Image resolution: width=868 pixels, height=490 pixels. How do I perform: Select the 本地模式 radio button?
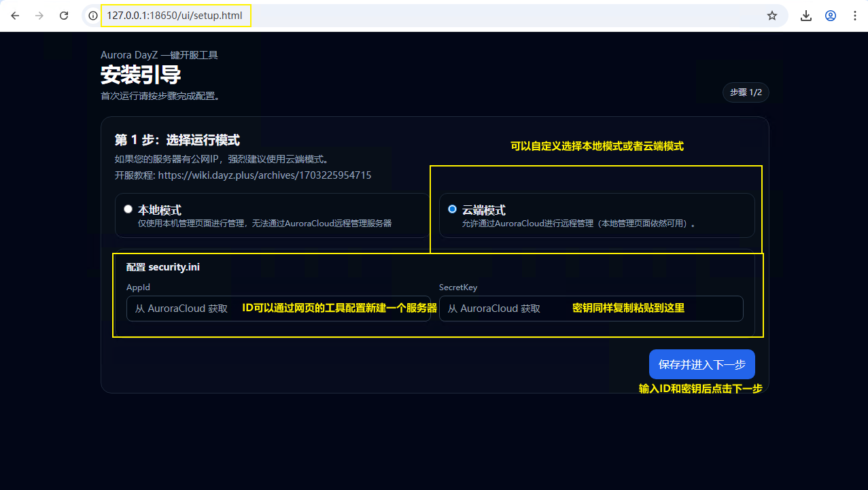tap(128, 209)
